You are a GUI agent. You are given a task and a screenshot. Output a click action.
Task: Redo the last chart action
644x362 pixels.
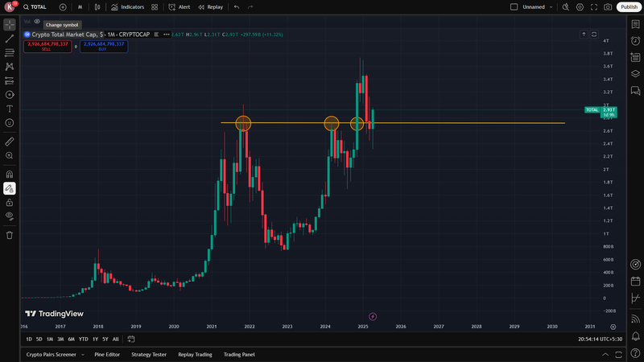[250, 7]
